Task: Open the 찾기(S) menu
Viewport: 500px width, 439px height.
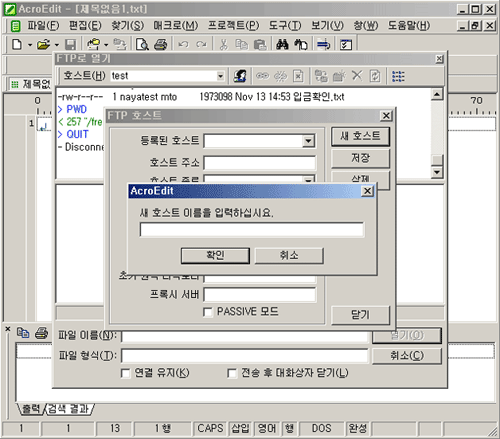Action: [128, 26]
